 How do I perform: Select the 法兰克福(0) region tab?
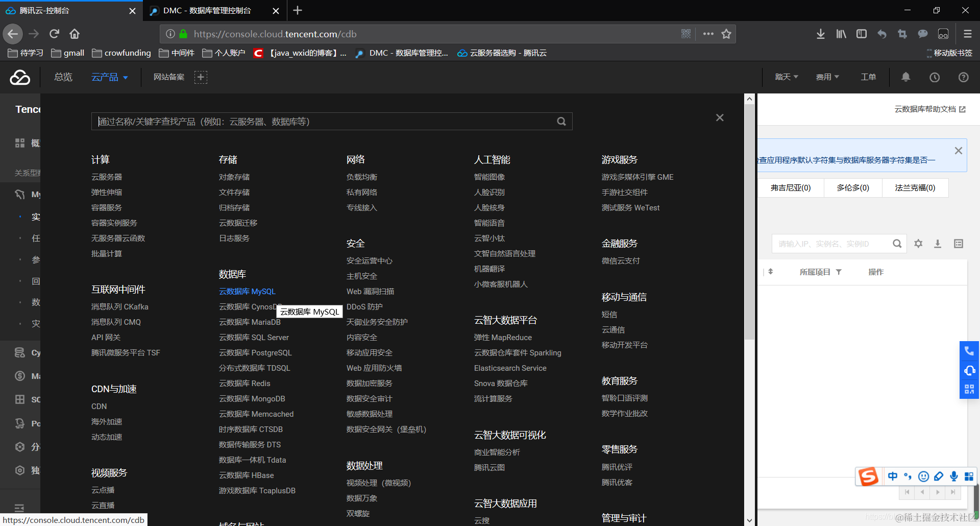coord(915,188)
